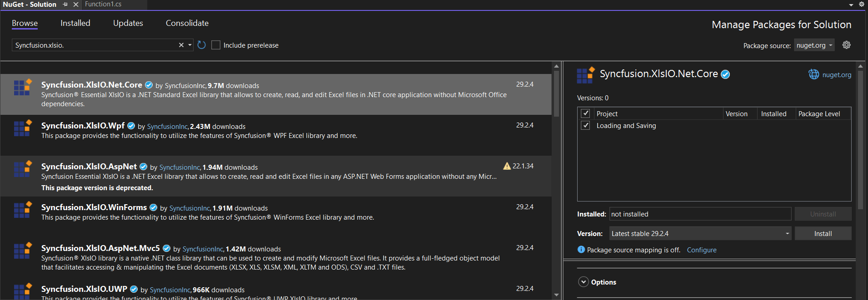
Task: Open the nuget.org link in details
Action: click(837, 75)
